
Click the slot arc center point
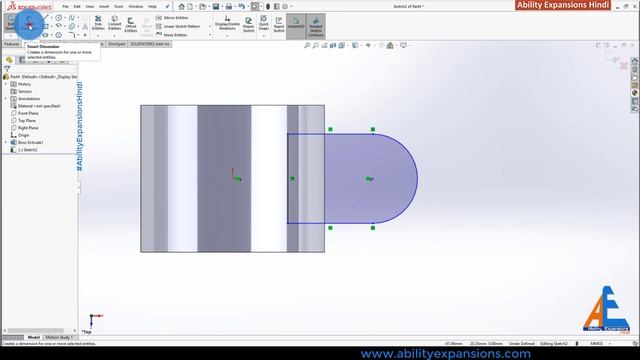click(x=372, y=179)
